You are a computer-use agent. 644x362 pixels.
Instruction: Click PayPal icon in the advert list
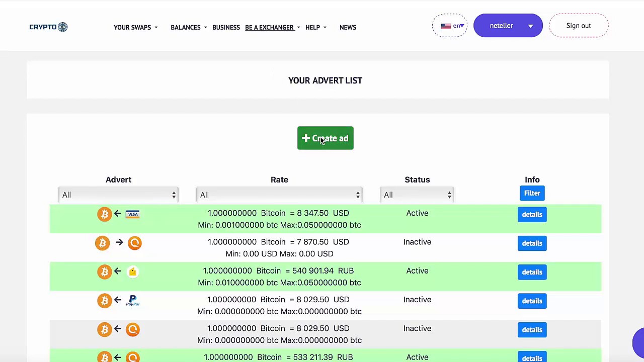point(133,301)
